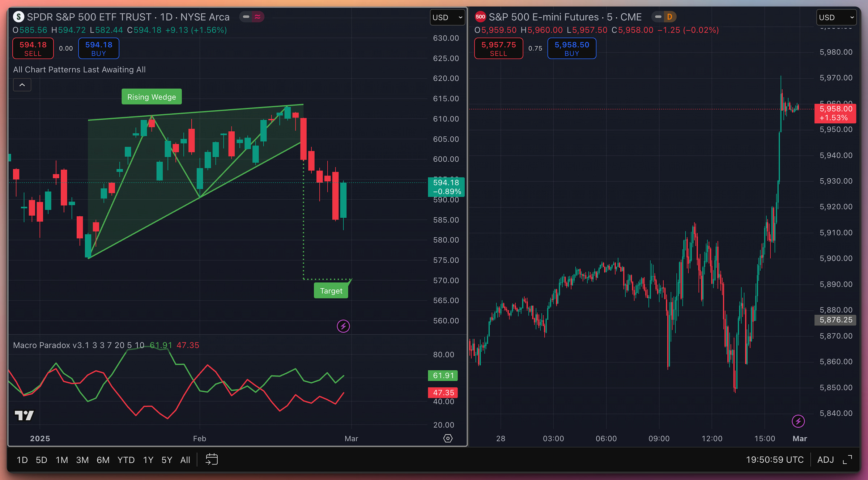This screenshot has width=868, height=480.
Task: Select the All time range
Action: tap(185, 460)
